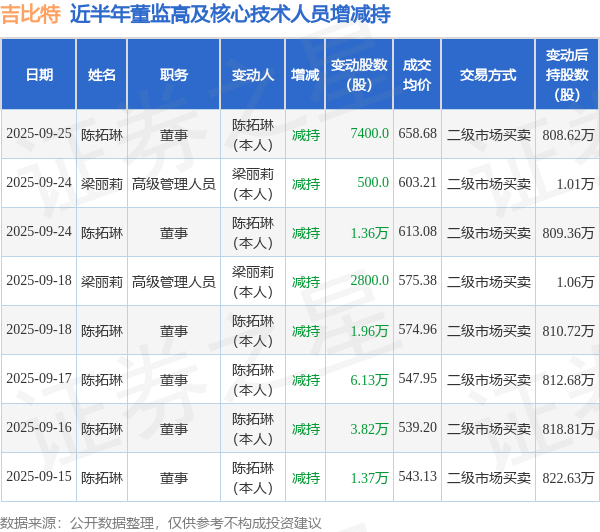Viewport: 600px width, 532px height.
Task: Click 二级市场买卖 in the 539.20 row
Action: (x=489, y=429)
